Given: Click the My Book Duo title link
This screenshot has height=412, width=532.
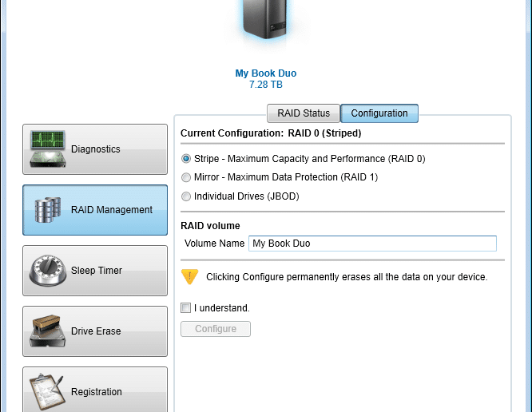Looking at the screenshot, I should 266,73.
